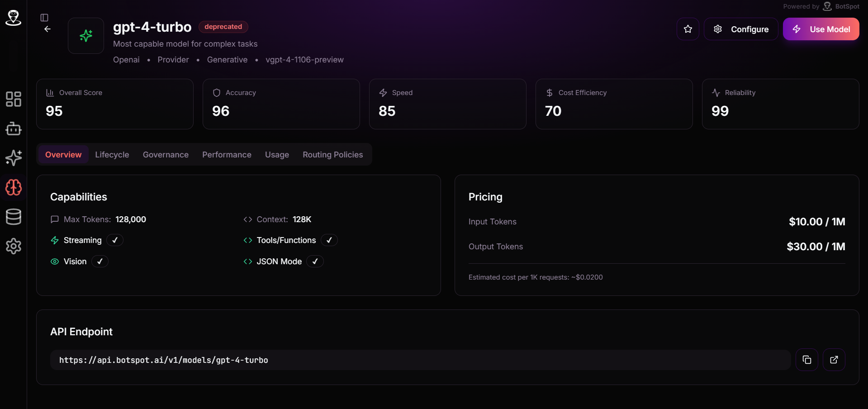Click the Streaming checkmark badge
This screenshot has width=868, height=409.
click(115, 240)
